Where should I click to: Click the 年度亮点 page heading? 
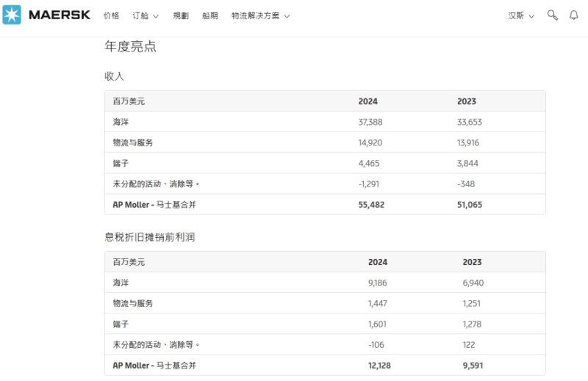click(130, 47)
